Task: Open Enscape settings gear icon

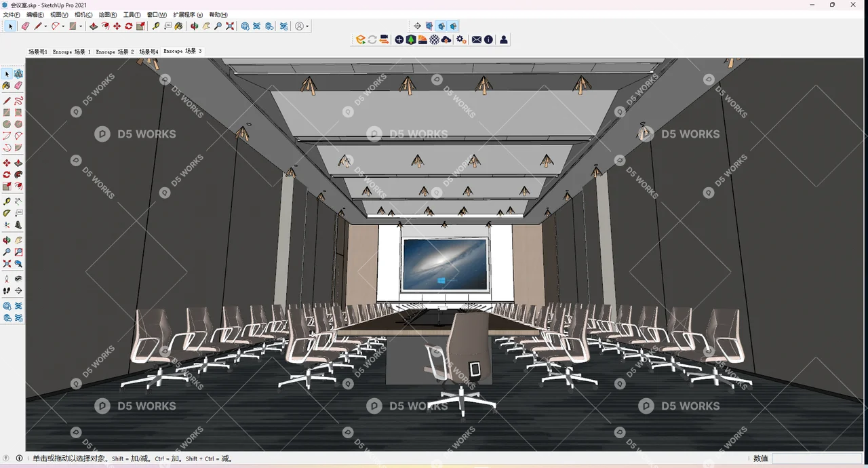Action: click(x=460, y=39)
